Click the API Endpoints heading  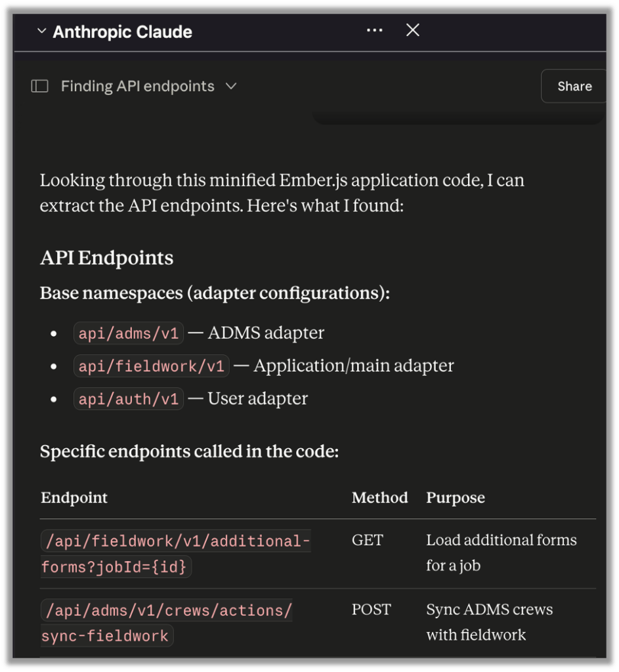point(107,258)
